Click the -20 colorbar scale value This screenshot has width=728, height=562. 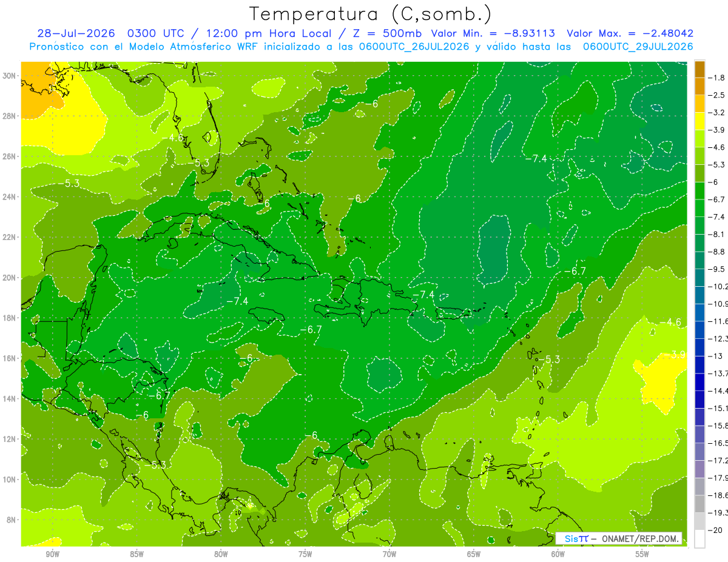coord(715,530)
